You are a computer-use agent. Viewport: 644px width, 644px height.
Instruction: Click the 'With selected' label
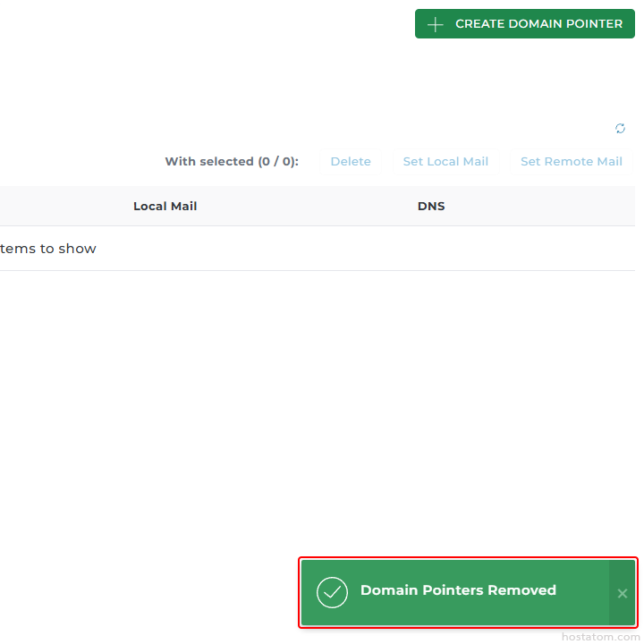pos(208,162)
